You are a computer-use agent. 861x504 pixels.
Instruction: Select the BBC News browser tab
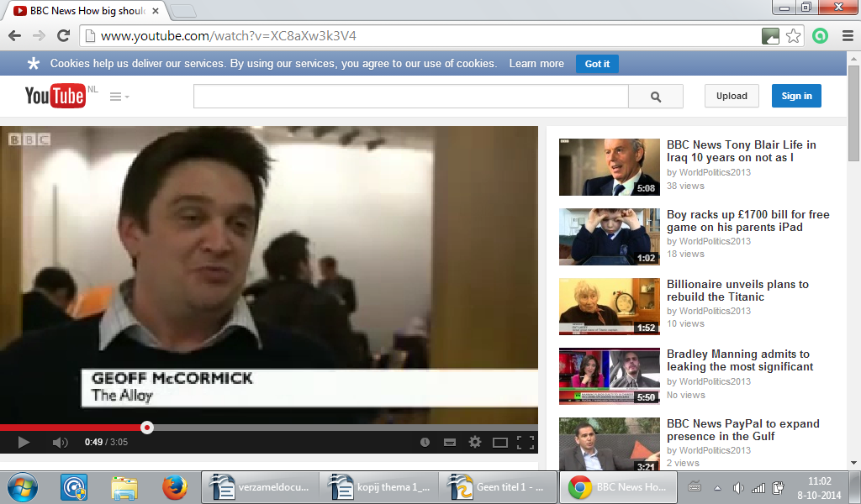tap(87, 11)
